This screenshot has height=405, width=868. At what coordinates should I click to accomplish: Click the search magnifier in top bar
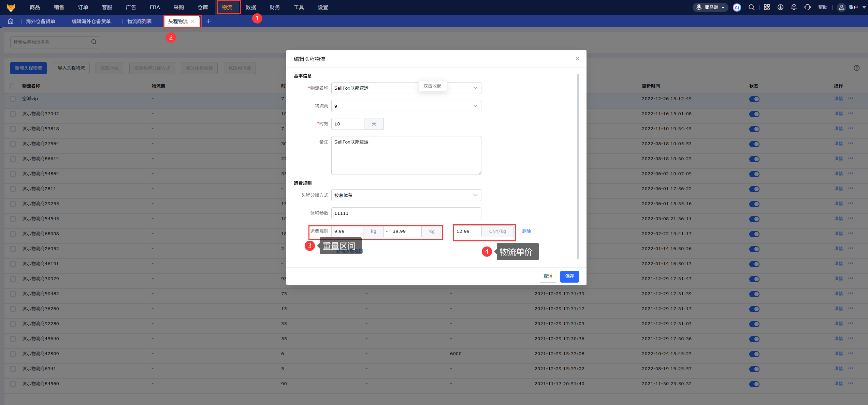click(x=751, y=7)
